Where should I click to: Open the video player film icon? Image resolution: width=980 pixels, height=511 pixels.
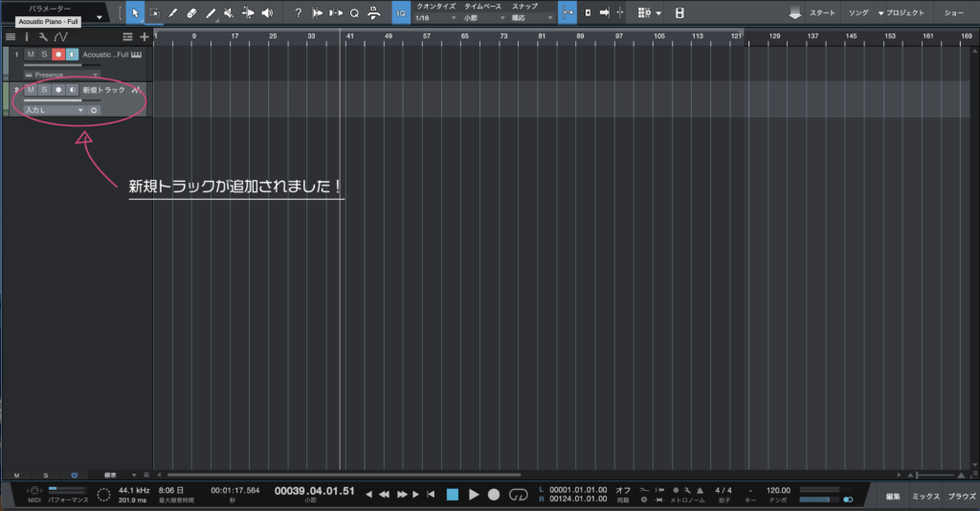coord(679,12)
